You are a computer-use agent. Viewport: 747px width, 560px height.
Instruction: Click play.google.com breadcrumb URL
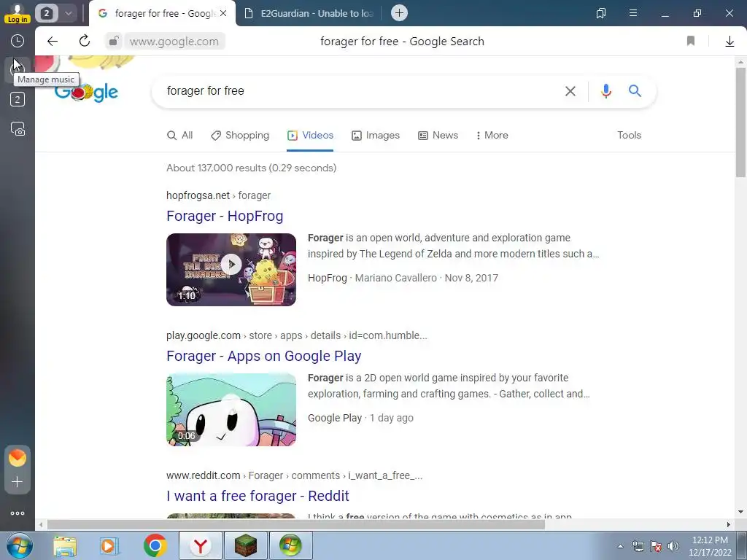pos(297,335)
